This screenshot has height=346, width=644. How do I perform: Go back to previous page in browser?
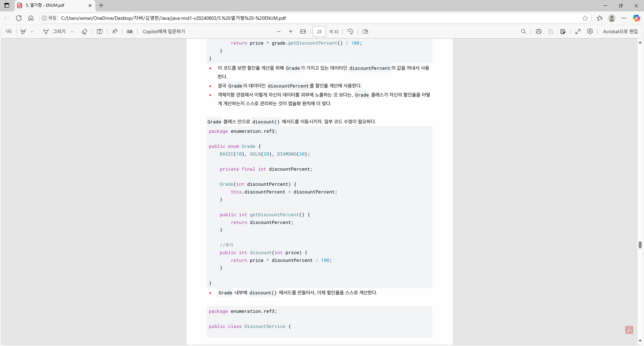tap(7, 18)
